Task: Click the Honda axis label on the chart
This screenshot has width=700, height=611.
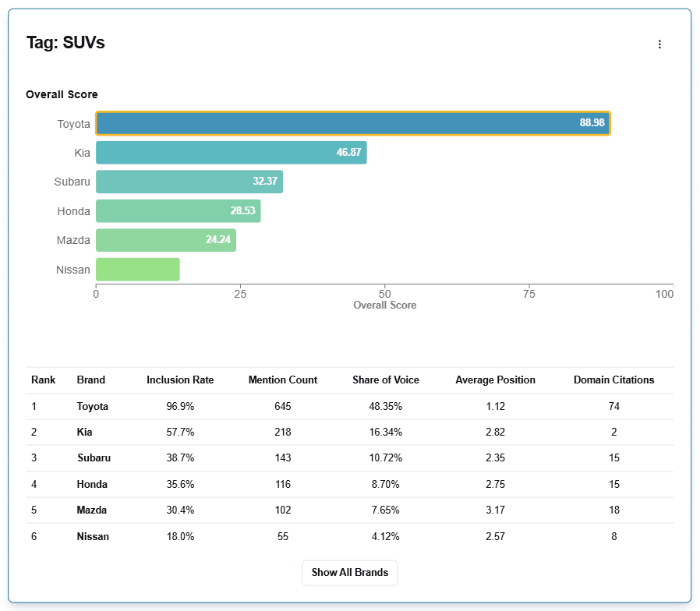Action: 74,210
